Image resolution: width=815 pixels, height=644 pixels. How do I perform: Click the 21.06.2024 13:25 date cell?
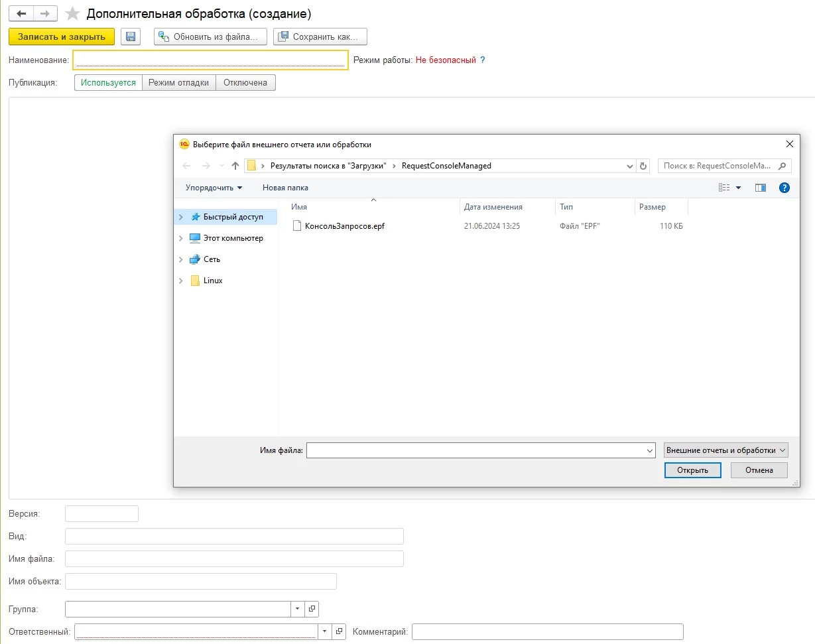click(491, 226)
